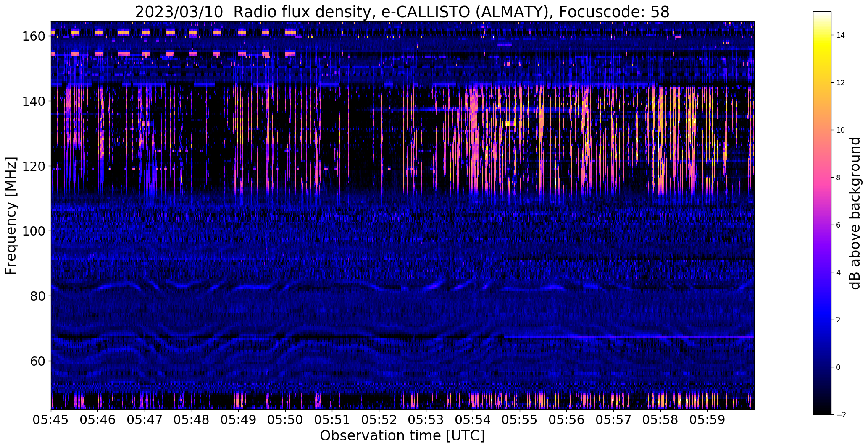The image size is (868, 448).
Task: Click the 05:56 time tick label
Action: 567,419
